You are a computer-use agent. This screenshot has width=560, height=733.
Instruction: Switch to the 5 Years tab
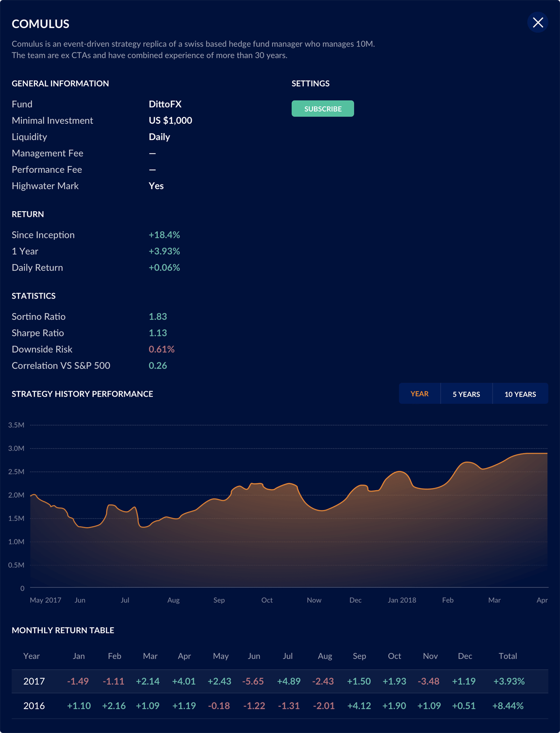[466, 394]
